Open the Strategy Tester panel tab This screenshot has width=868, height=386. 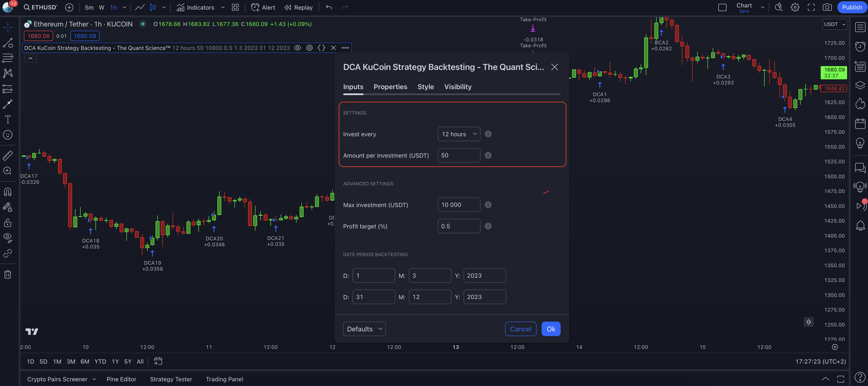pos(171,379)
